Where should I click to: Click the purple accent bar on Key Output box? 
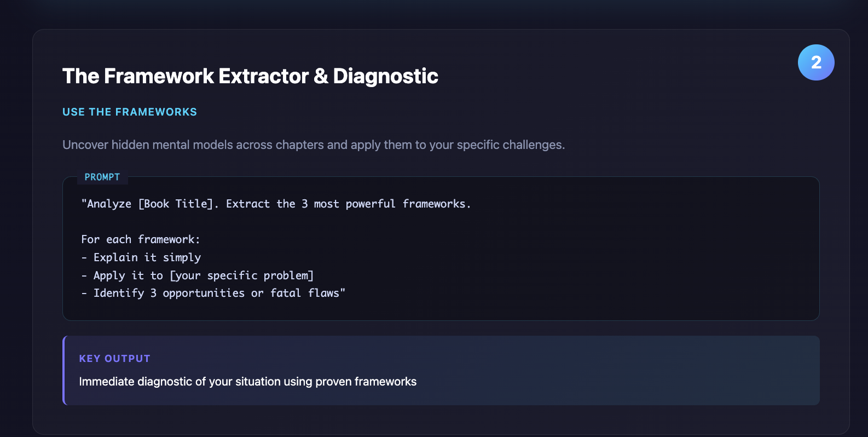click(64, 371)
